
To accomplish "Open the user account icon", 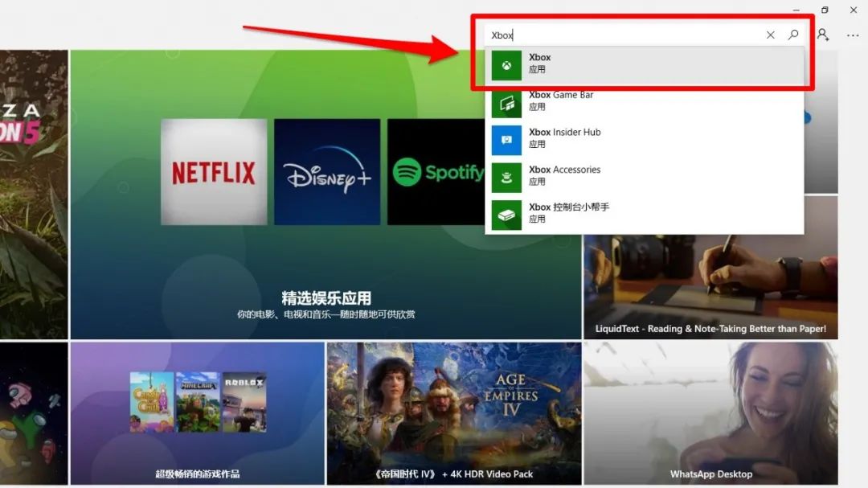I will (x=823, y=35).
